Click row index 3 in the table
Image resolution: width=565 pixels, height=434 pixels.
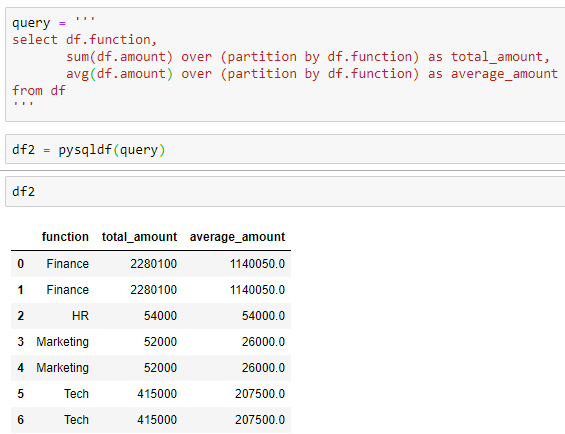(x=21, y=342)
